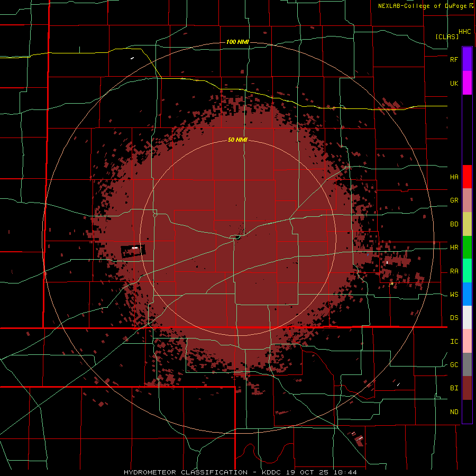476x476 pixels.
Task: Click the HHC product code text
Action: (x=465, y=32)
